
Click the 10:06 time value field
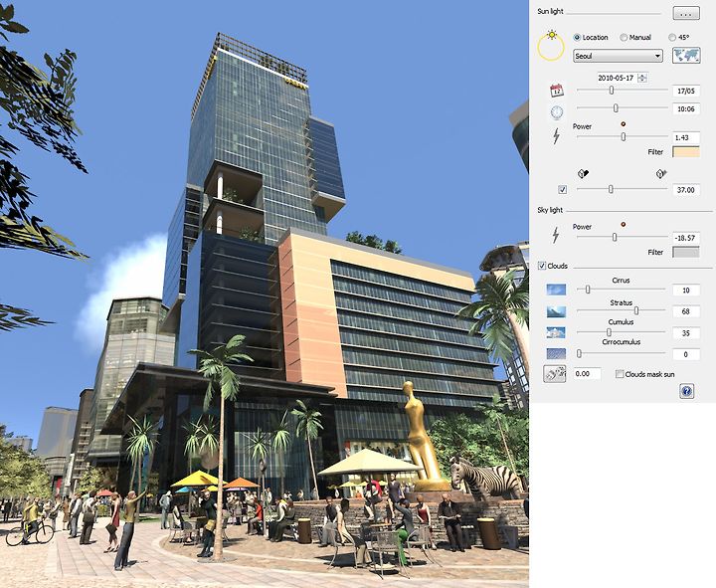(686, 108)
